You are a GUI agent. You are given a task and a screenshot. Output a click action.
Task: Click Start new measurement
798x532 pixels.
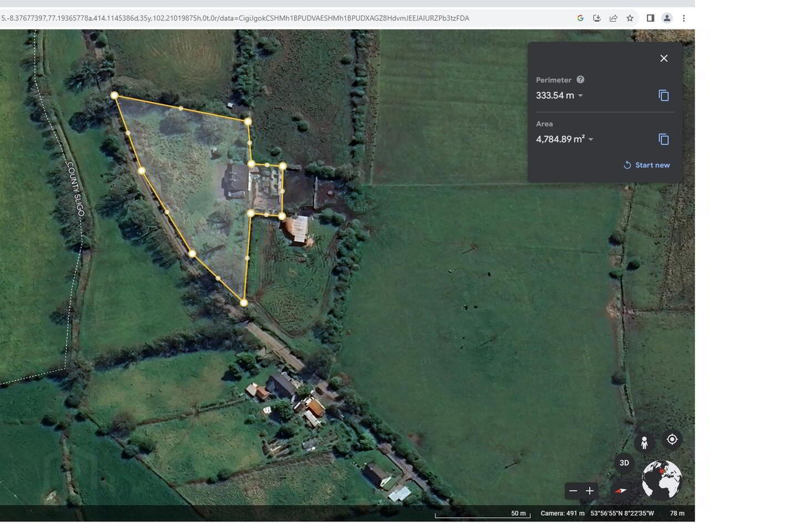click(647, 165)
